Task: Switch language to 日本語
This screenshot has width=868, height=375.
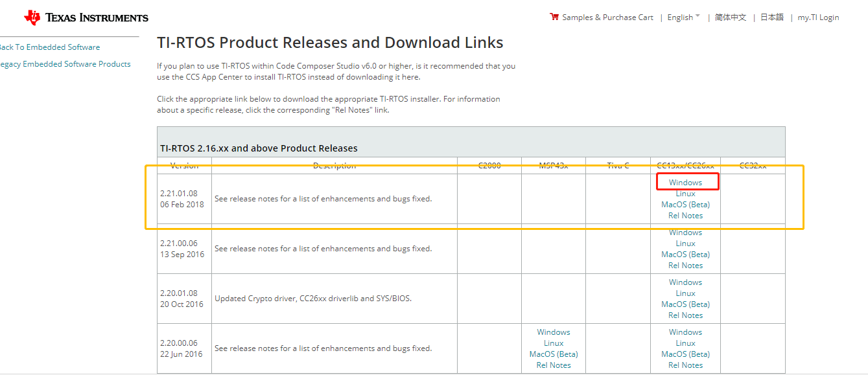Action: point(772,17)
